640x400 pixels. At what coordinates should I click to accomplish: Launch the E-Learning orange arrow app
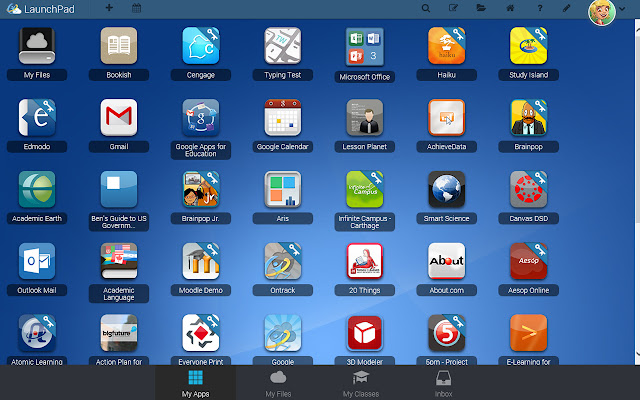coord(529,333)
